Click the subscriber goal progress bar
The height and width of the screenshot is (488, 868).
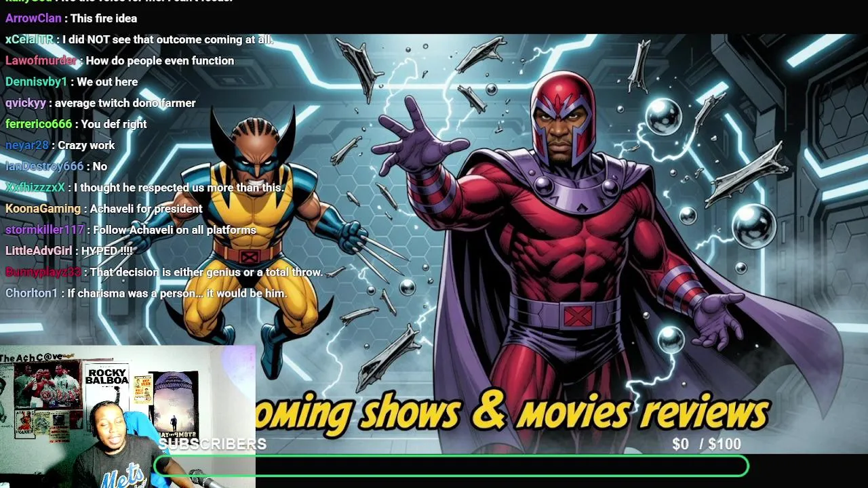point(452,466)
